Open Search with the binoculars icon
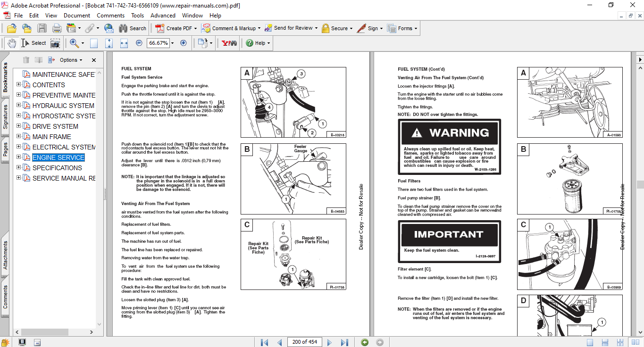 pos(133,28)
